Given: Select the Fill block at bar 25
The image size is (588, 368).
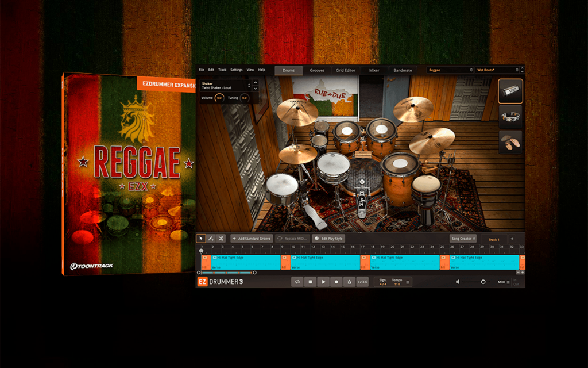Looking at the screenshot, I should coord(445,262).
